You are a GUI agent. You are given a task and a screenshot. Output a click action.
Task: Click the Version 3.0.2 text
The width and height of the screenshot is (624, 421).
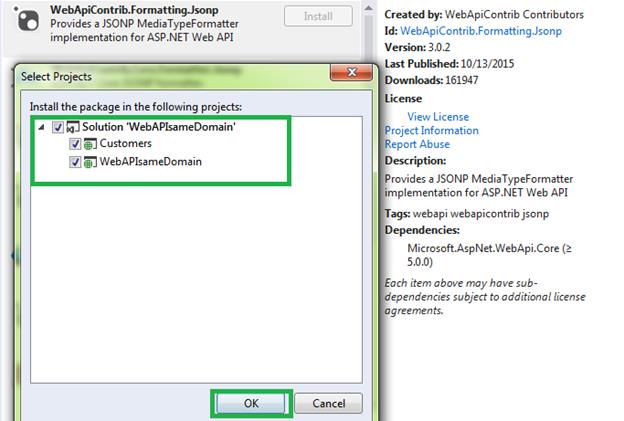(417, 47)
